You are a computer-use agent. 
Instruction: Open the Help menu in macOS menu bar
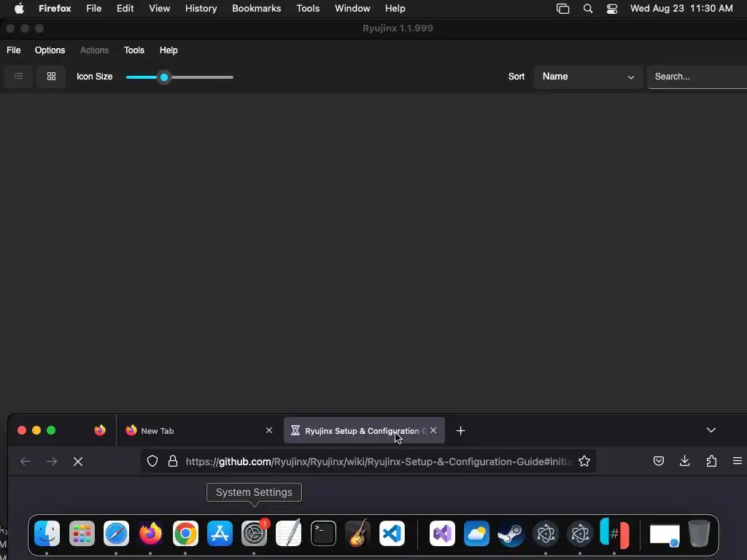tap(395, 9)
